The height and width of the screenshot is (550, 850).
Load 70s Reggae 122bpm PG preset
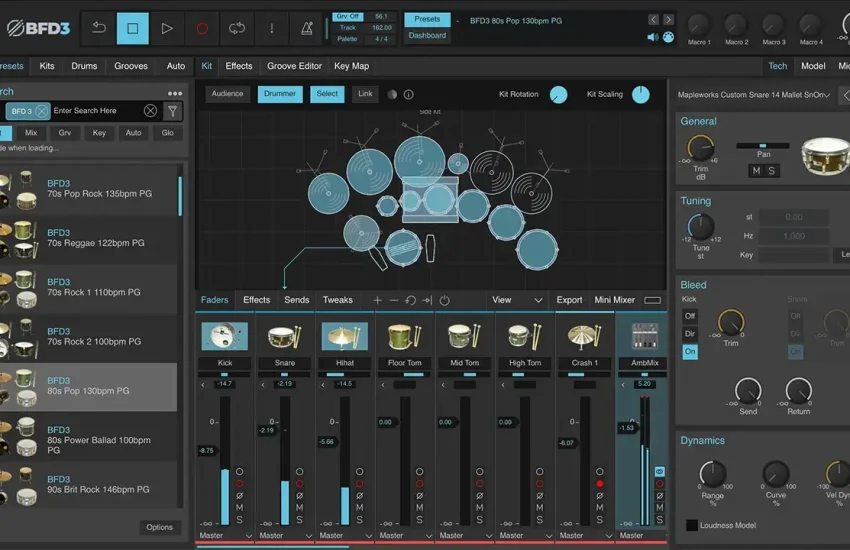click(x=88, y=238)
